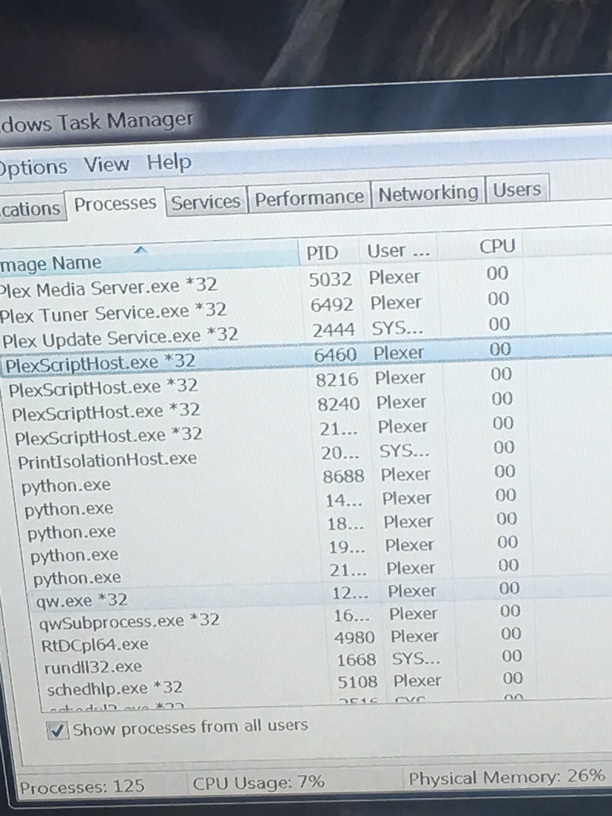Open the Help menu
Viewport: 612px width, 816px height.
(x=169, y=162)
